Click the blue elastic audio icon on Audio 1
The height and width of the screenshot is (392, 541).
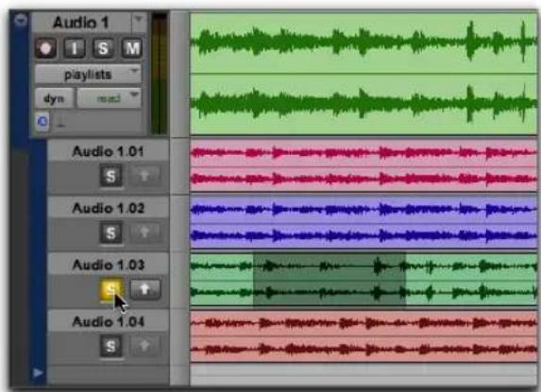click(42, 122)
